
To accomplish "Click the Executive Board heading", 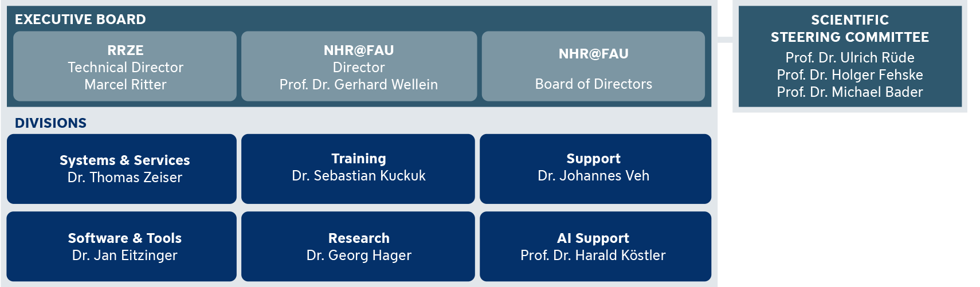I will (80, 19).
